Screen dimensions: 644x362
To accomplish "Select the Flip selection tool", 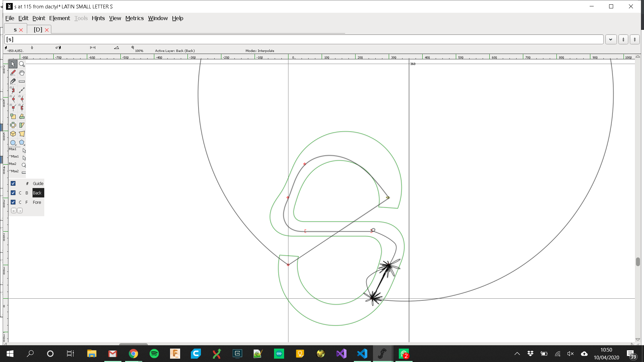I will pyautogui.click(x=13, y=125).
